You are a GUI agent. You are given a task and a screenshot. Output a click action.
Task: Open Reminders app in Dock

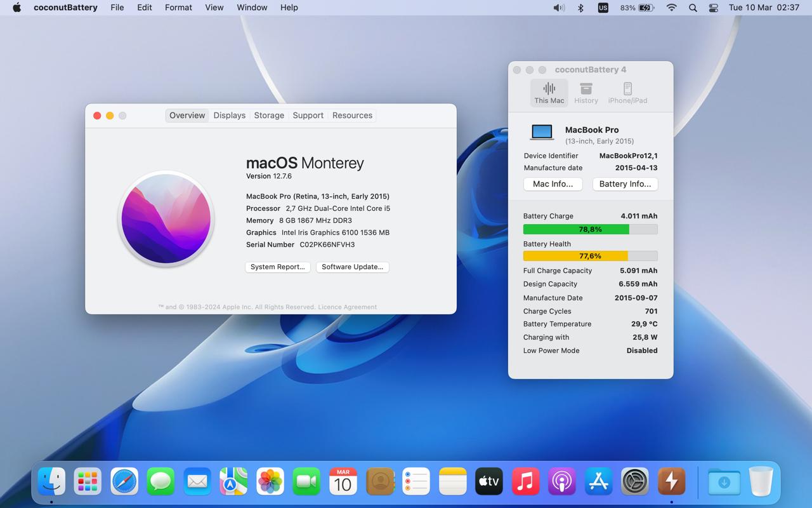click(x=416, y=481)
